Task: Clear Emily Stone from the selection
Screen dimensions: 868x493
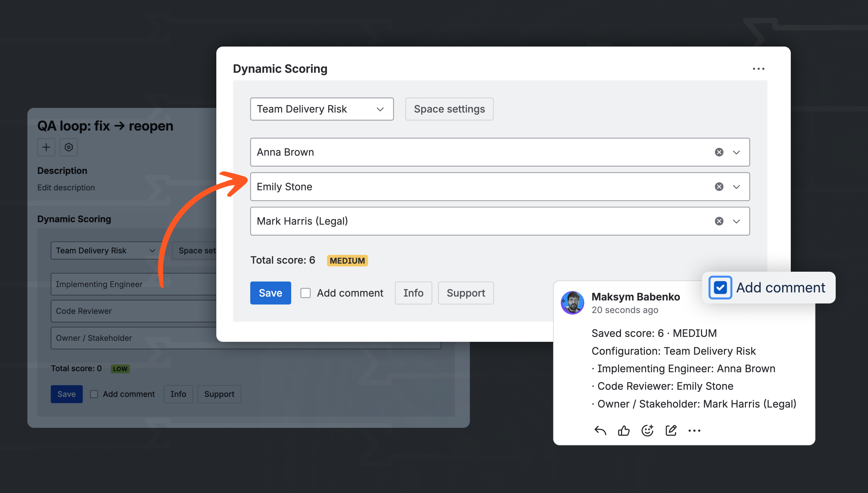Action: click(x=719, y=187)
